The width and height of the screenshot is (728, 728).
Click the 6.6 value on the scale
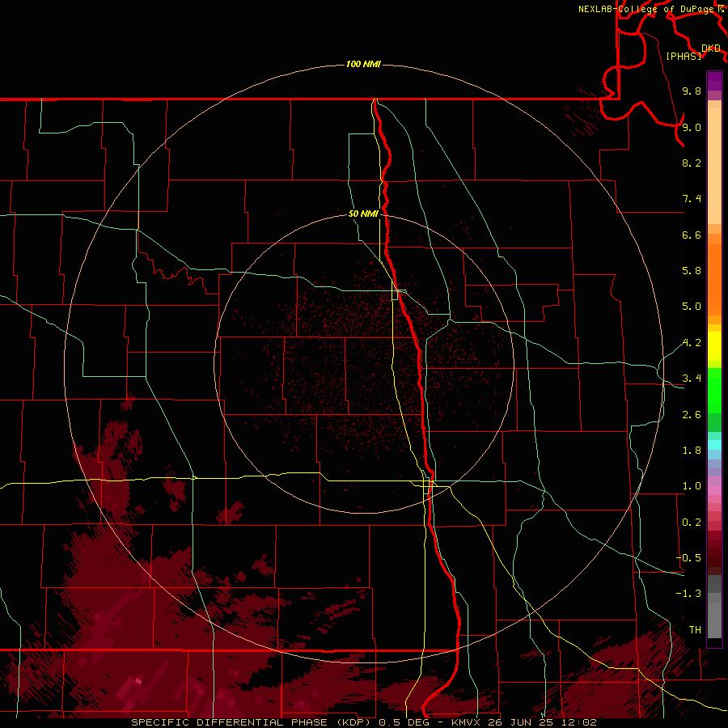pyautogui.click(x=692, y=235)
